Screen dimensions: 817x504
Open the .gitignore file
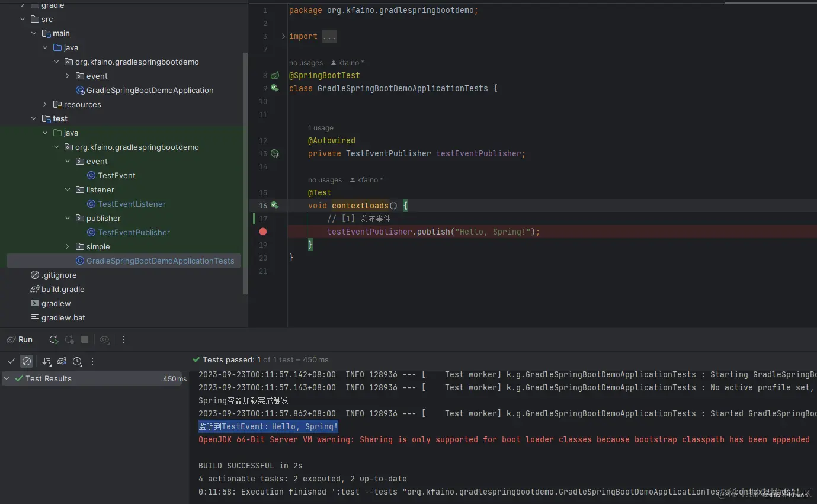click(59, 275)
